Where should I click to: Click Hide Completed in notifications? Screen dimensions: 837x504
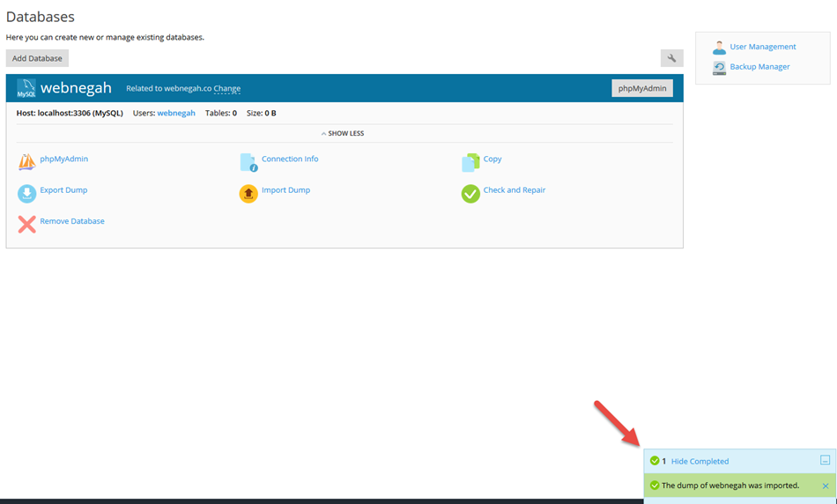[700, 461]
